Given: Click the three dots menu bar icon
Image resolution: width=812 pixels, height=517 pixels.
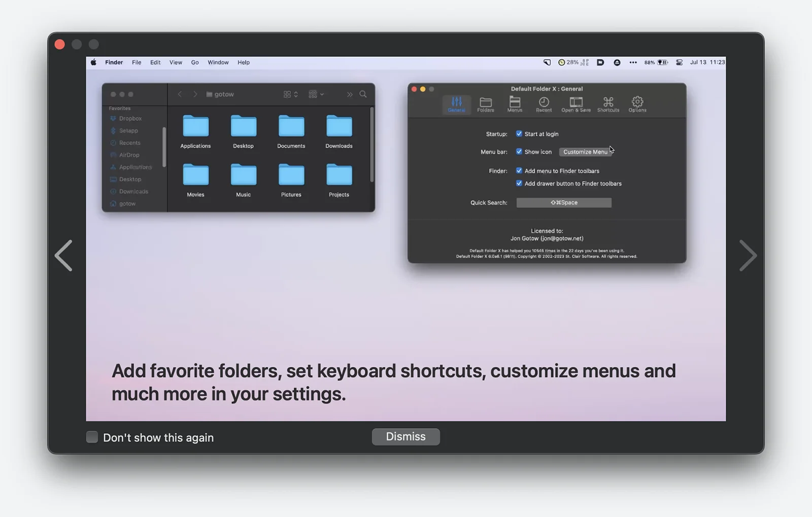Looking at the screenshot, I should coord(633,62).
